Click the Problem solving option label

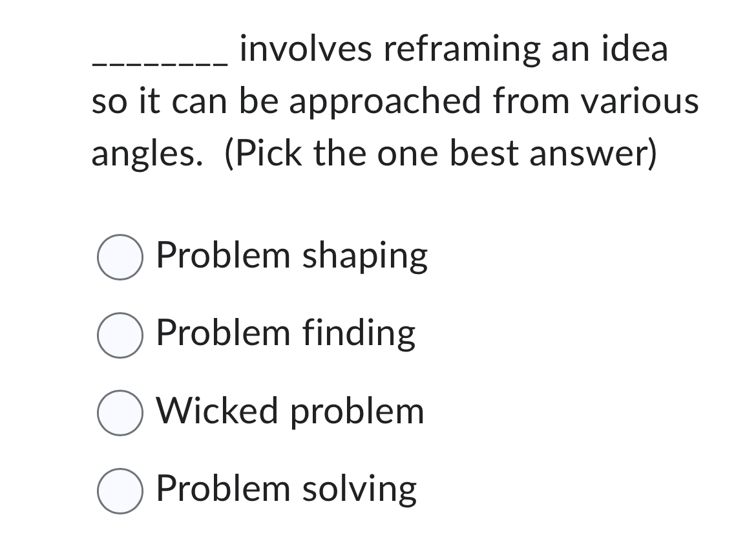point(286,490)
